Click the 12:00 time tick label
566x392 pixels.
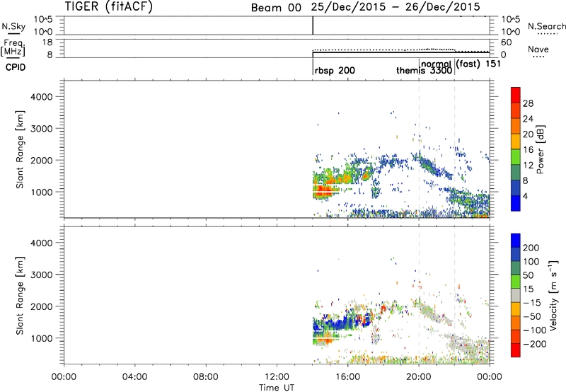tap(277, 377)
